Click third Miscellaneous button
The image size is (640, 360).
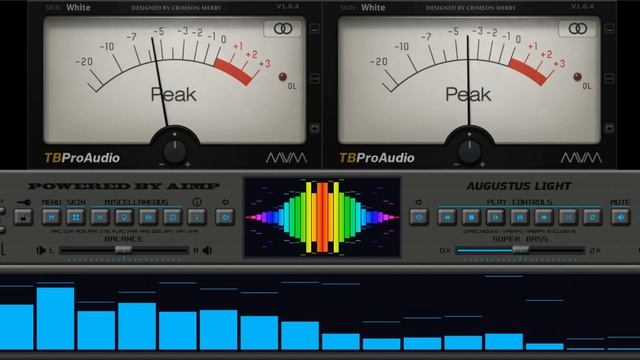(149, 217)
